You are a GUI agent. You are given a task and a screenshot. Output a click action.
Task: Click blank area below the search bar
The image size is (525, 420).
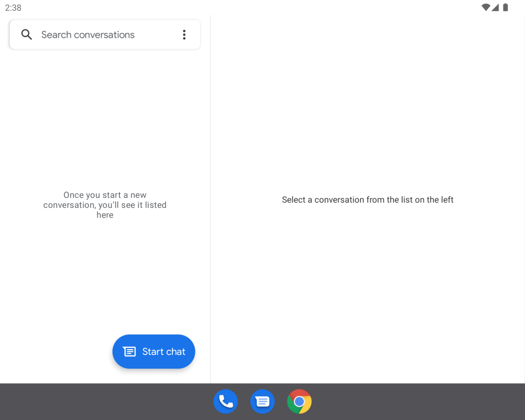[x=105, y=105]
